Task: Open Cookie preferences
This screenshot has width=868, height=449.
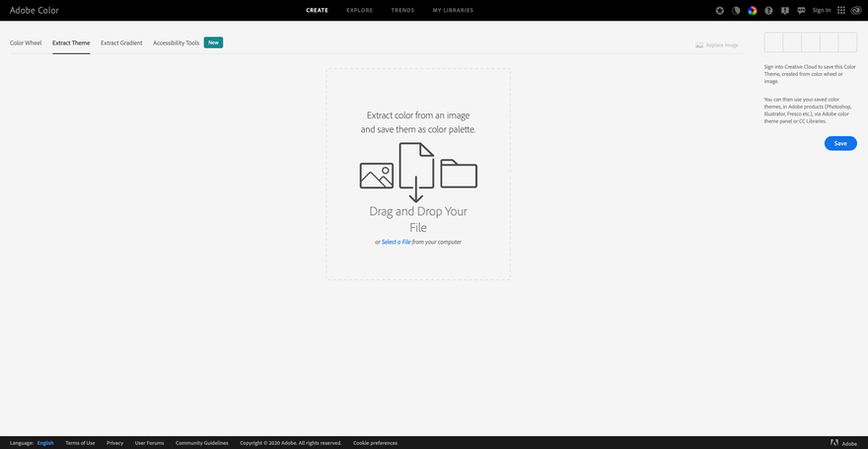Action: point(376,443)
